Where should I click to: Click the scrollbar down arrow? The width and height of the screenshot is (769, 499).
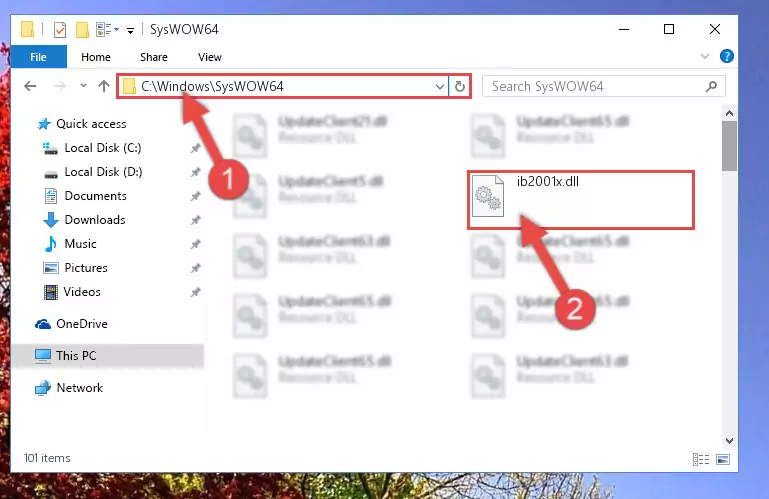tap(729, 441)
